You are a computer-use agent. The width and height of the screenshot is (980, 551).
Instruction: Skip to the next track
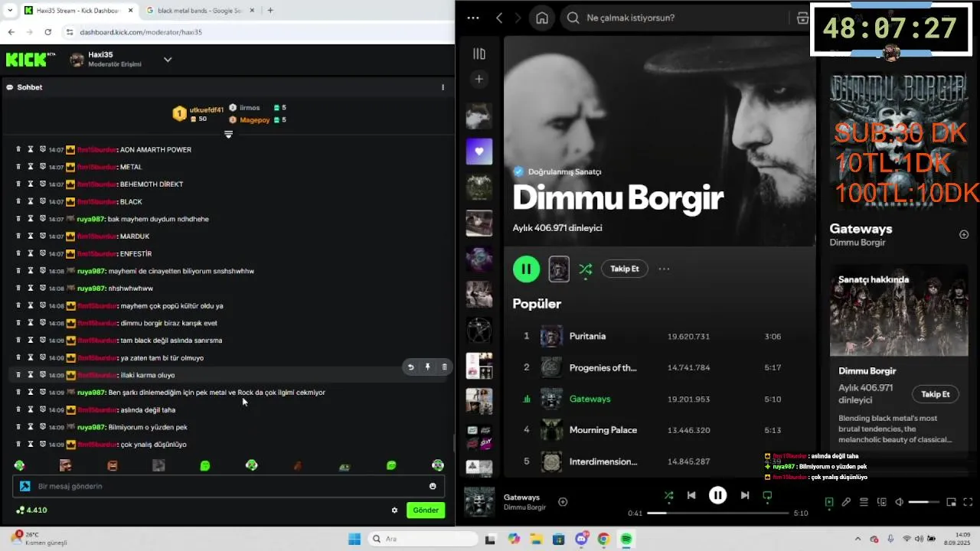click(744, 495)
